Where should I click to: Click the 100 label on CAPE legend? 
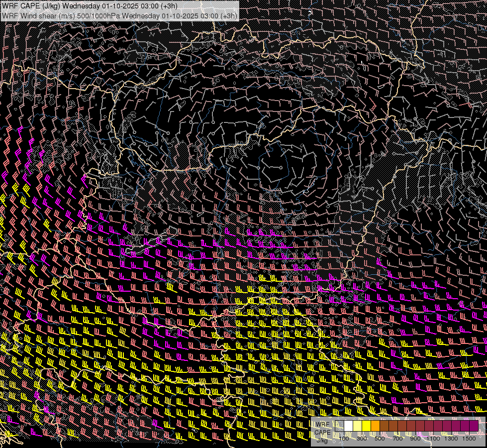[x=344, y=439]
